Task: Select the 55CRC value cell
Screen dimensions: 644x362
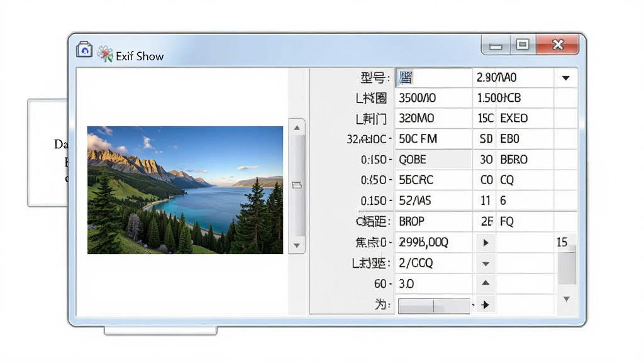Action: coord(434,180)
